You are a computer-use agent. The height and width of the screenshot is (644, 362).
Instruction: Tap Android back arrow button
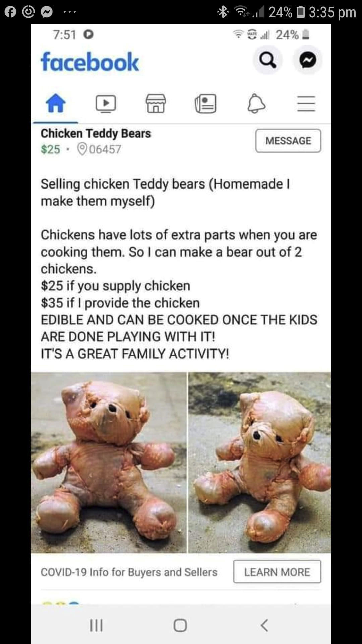coord(264,625)
